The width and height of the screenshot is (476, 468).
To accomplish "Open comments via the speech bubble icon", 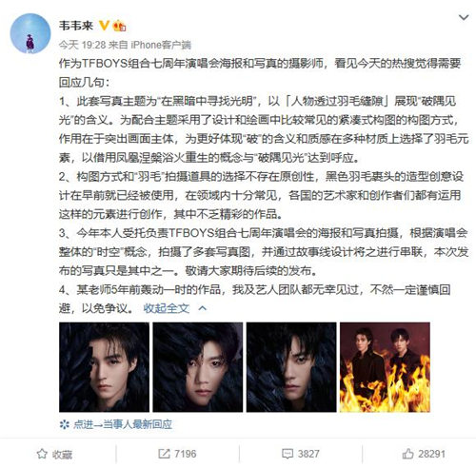I will (x=288, y=454).
